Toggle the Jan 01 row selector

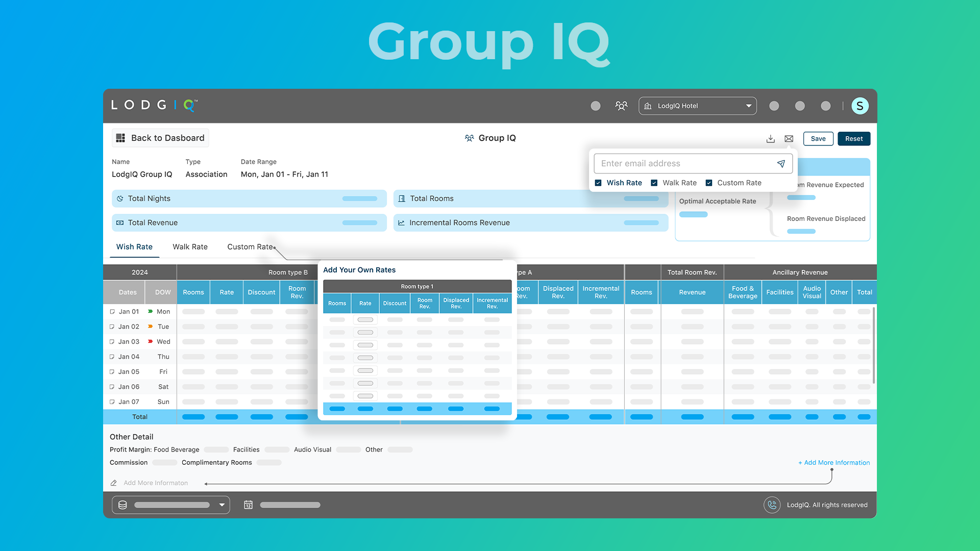pos(112,312)
